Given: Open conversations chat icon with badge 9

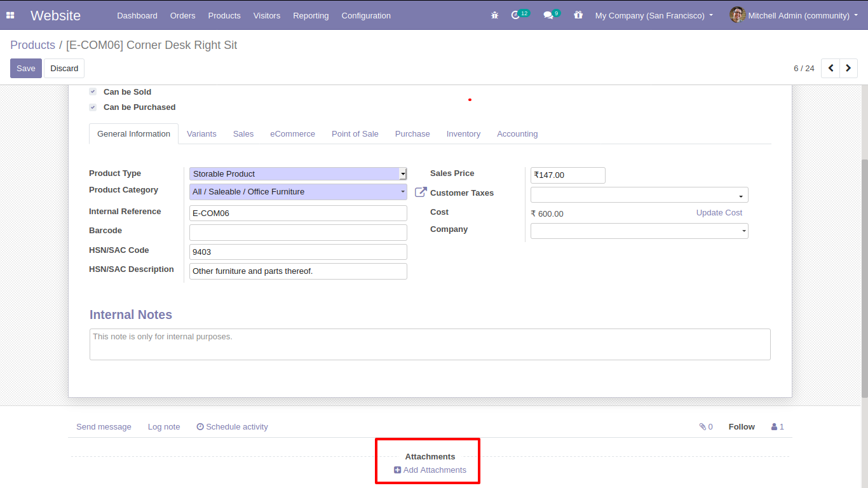Looking at the screenshot, I should tap(548, 15).
